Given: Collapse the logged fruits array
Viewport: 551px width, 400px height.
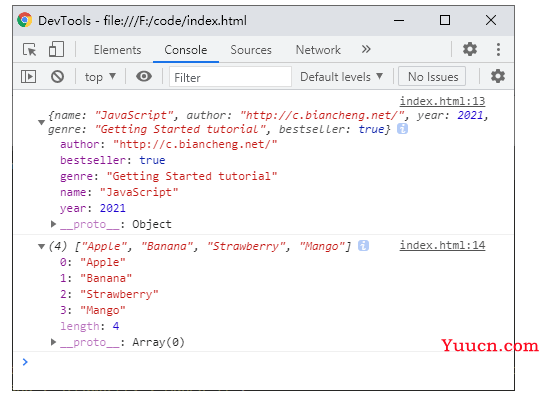Looking at the screenshot, I should click(x=41, y=246).
